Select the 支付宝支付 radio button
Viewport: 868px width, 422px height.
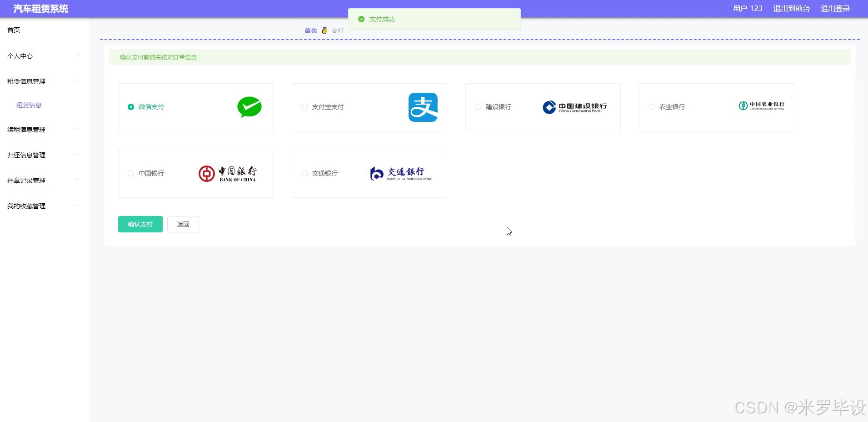click(304, 107)
